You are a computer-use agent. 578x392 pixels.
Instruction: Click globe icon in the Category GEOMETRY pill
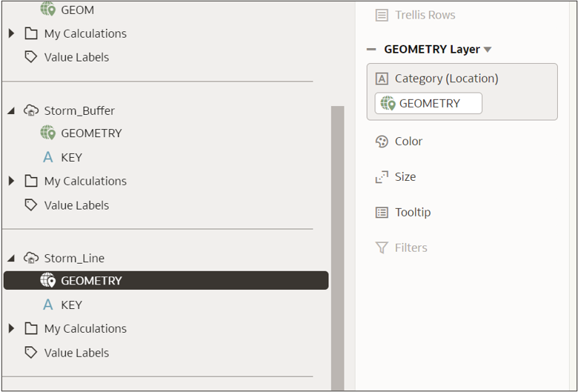click(388, 103)
